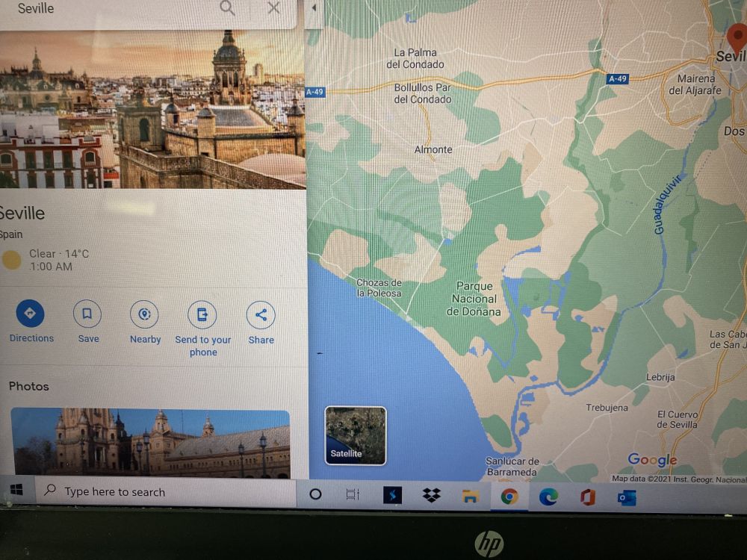
Task: Open Microsoft Edge from taskbar
Action: click(x=548, y=497)
